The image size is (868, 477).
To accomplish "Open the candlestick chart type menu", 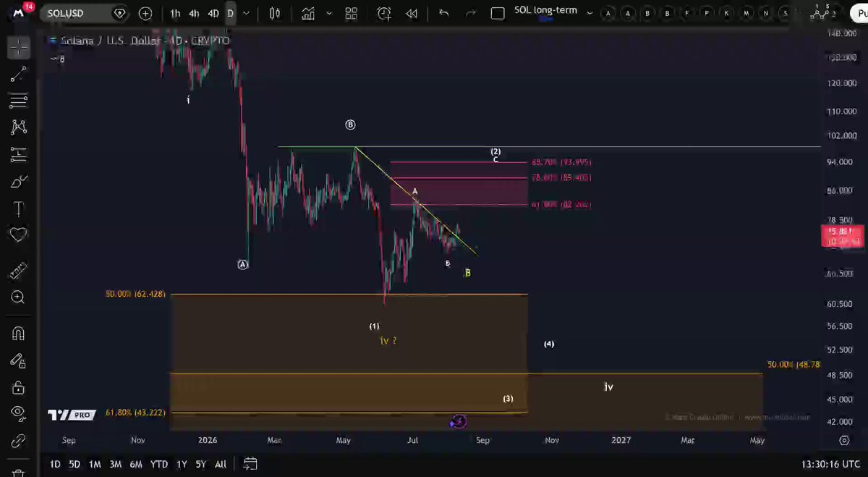I will tap(274, 13).
